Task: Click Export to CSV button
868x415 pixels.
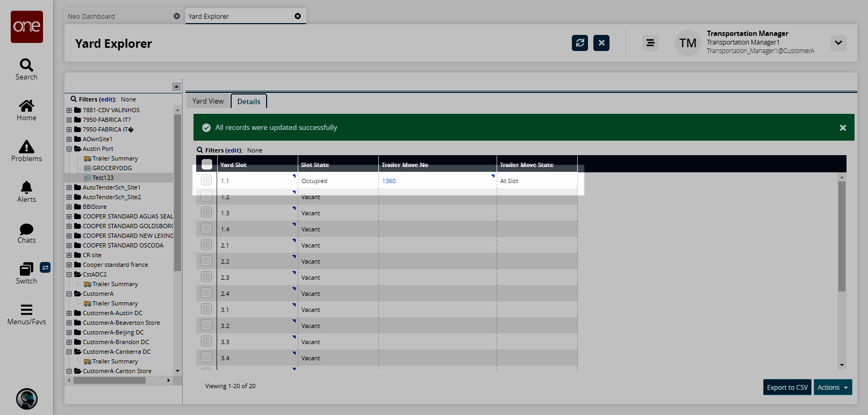Action: (787, 387)
